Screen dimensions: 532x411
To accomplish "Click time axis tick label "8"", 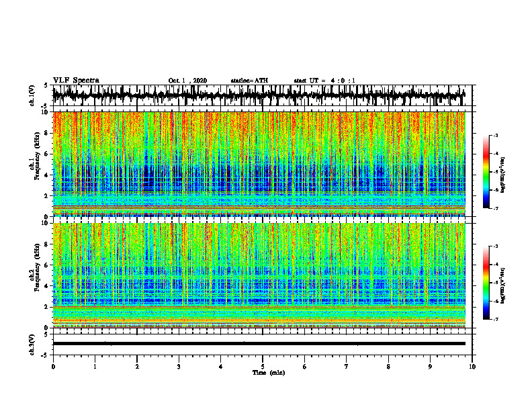I will 388,367.
